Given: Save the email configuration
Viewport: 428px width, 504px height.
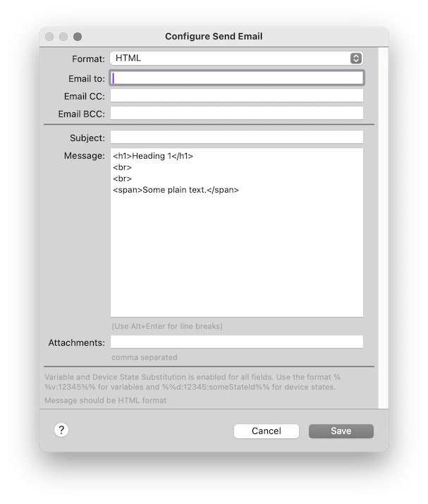Looking at the screenshot, I should (341, 431).
